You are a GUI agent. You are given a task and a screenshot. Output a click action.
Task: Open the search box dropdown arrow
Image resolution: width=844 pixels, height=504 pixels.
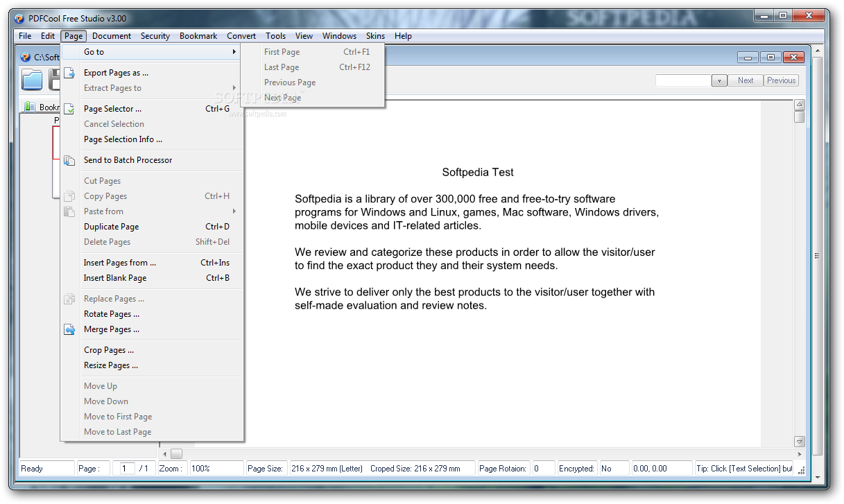[719, 80]
